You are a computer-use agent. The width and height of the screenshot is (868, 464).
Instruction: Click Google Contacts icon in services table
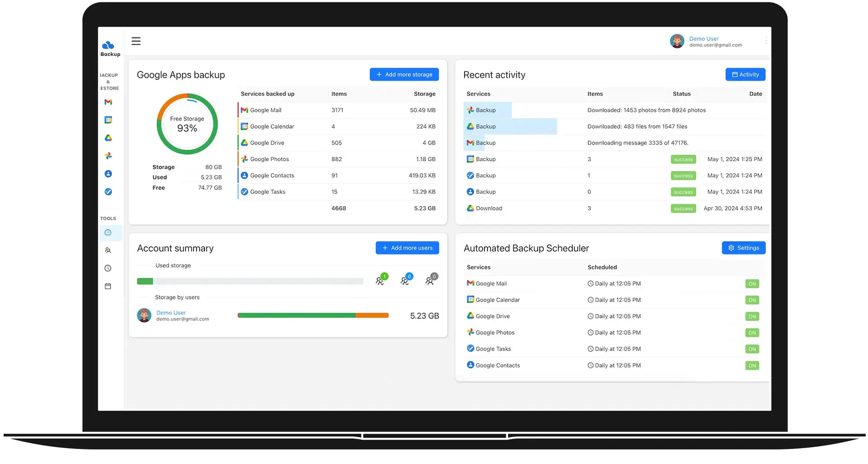pyautogui.click(x=244, y=175)
